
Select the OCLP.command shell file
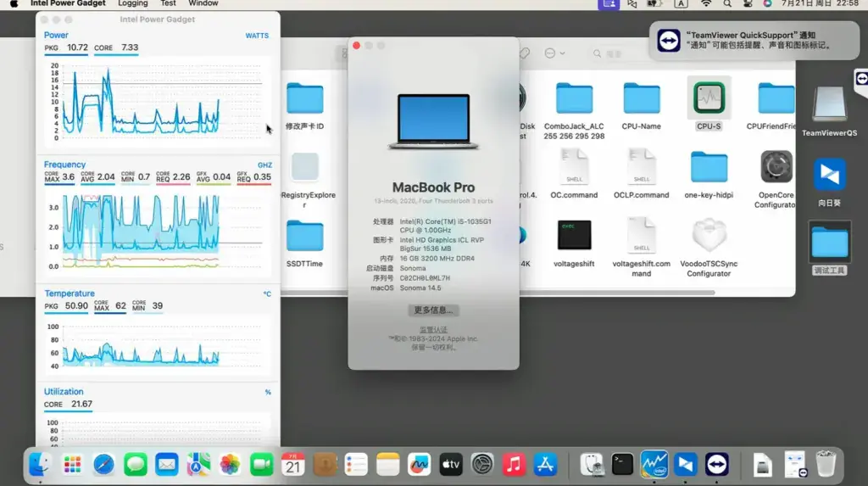[641, 166]
